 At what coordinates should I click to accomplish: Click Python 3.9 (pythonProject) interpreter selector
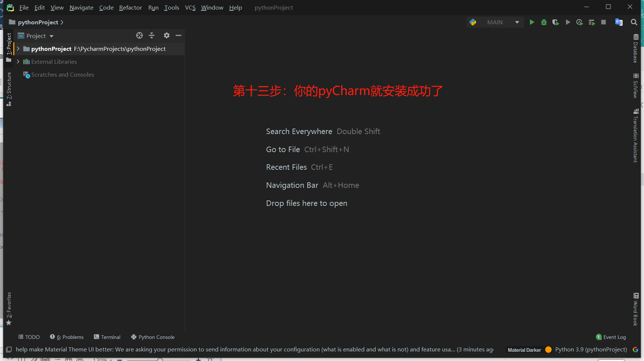(x=591, y=350)
